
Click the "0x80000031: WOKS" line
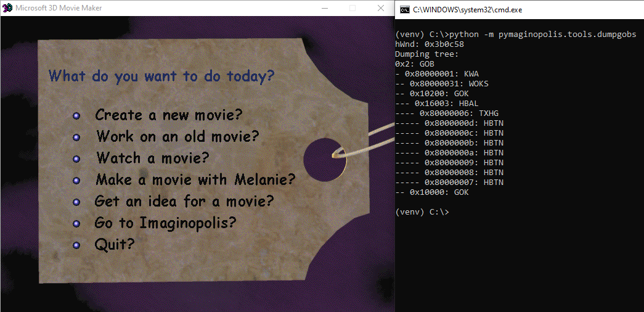[441, 84]
